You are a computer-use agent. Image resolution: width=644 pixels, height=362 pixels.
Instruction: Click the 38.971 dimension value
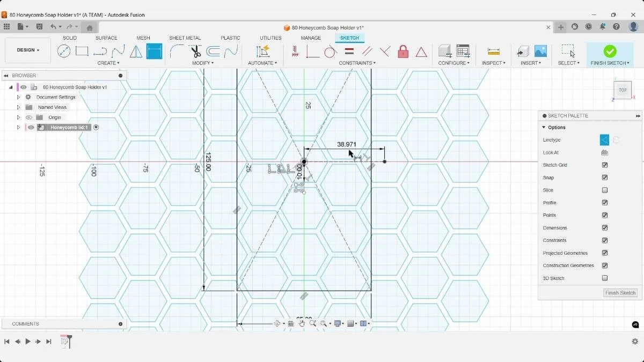(347, 144)
